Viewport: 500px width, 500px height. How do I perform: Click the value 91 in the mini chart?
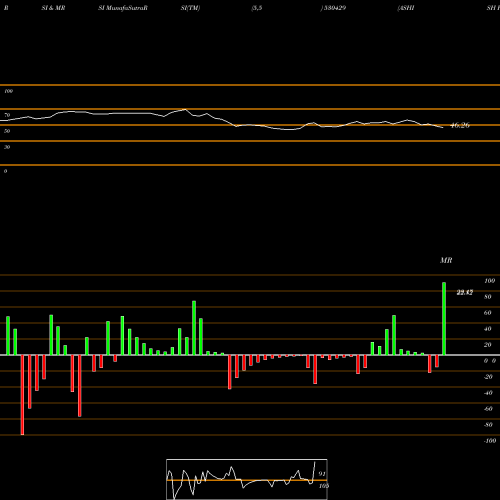322,474
